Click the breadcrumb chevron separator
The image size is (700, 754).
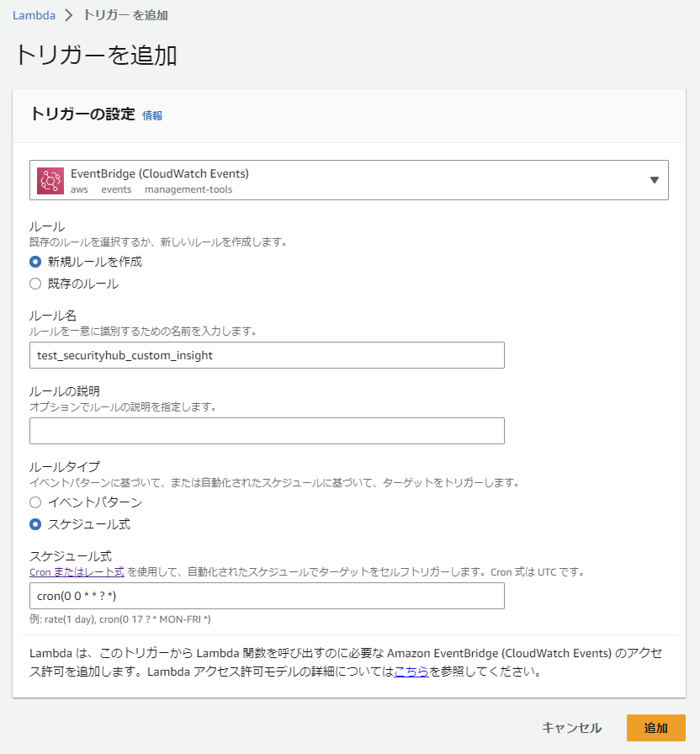point(69,15)
